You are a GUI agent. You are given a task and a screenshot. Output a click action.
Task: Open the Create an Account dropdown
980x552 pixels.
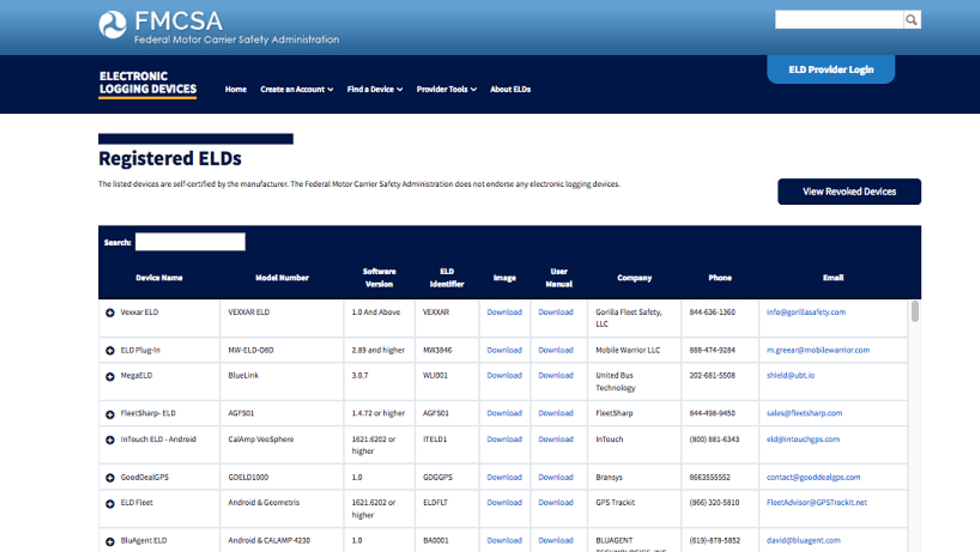tap(296, 89)
